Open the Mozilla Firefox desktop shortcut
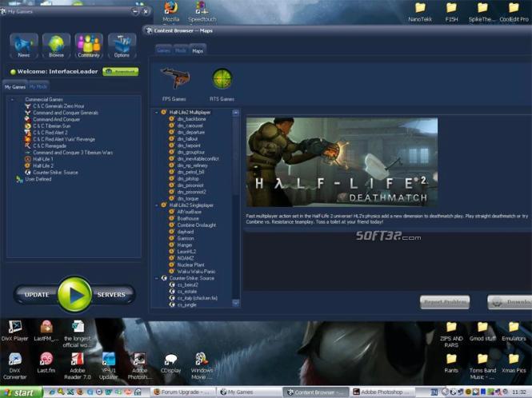The height and width of the screenshot is (398, 532). [x=170, y=11]
